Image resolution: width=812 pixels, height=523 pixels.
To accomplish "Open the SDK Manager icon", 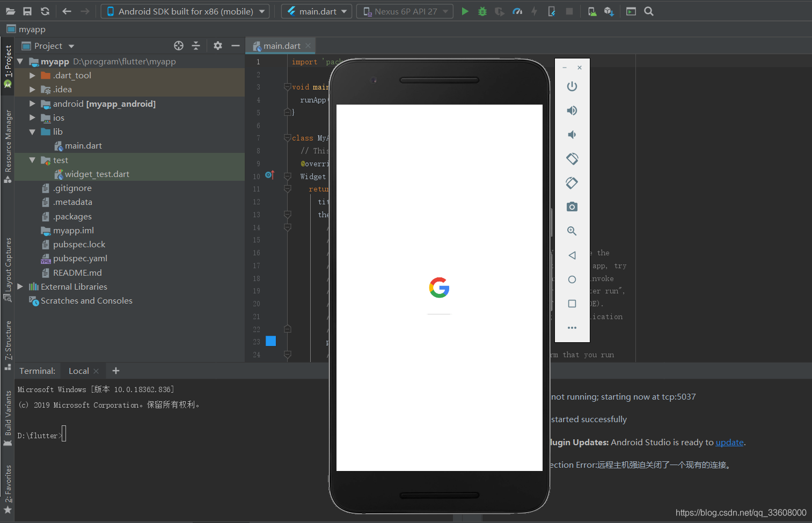I will pyautogui.click(x=609, y=11).
